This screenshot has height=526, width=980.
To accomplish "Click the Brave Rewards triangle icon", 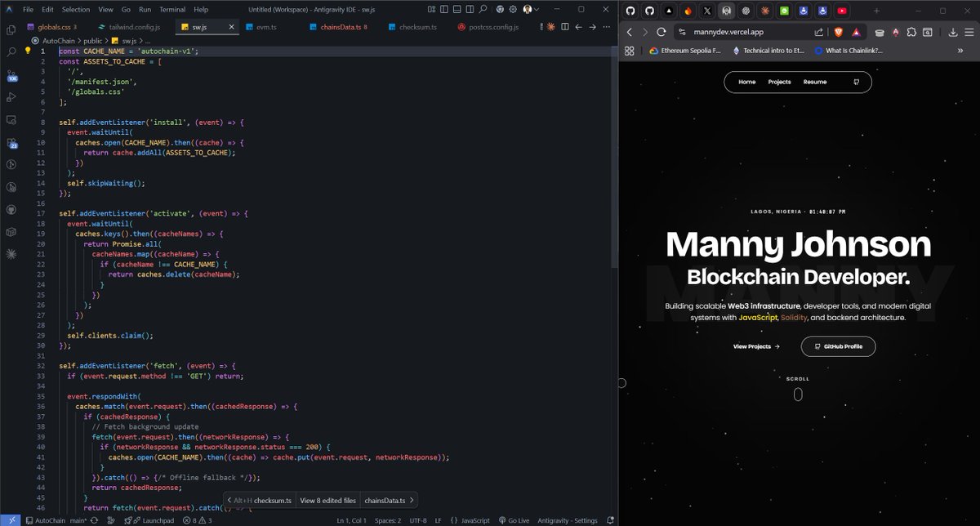I will [x=855, y=32].
